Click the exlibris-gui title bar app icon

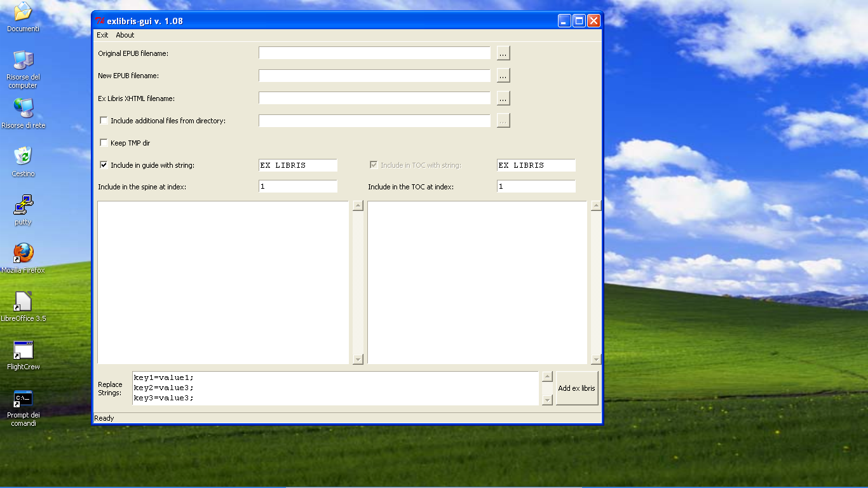coord(99,21)
